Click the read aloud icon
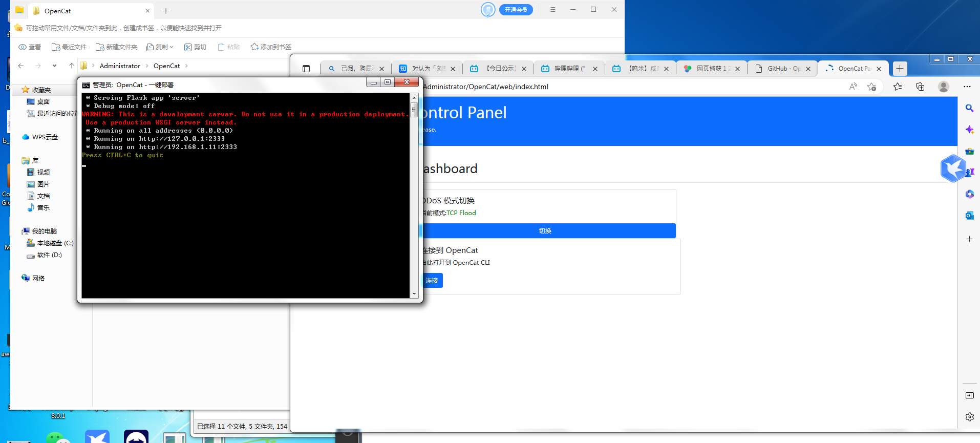Image resolution: width=980 pixels, height=443 pixels. click(853, 87)
